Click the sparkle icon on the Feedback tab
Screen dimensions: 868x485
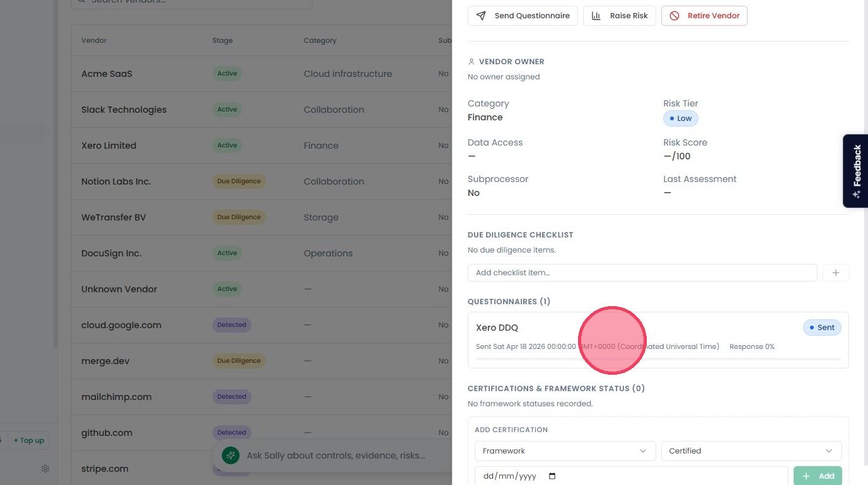(x=857, y=194)
